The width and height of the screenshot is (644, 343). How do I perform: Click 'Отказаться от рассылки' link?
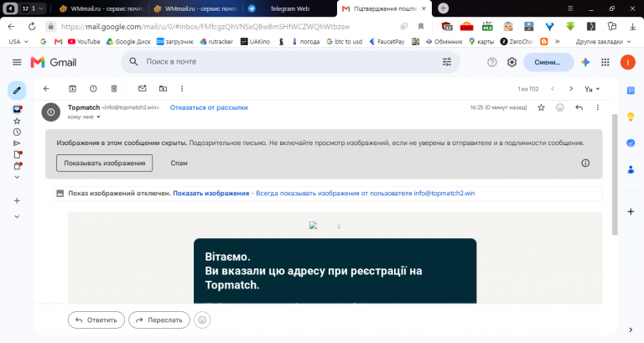(209, 107)
